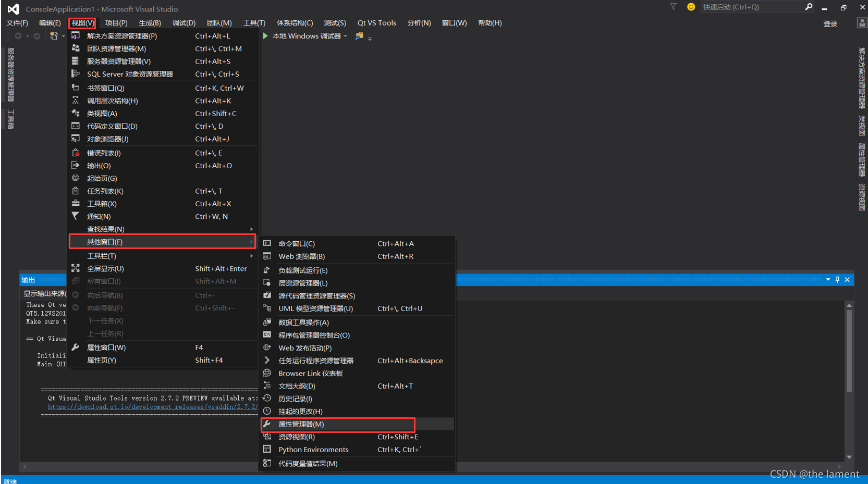Select Code Metrics Results menu entry
The height and width of the screenshot is (484, 868).
coord(357,463)
